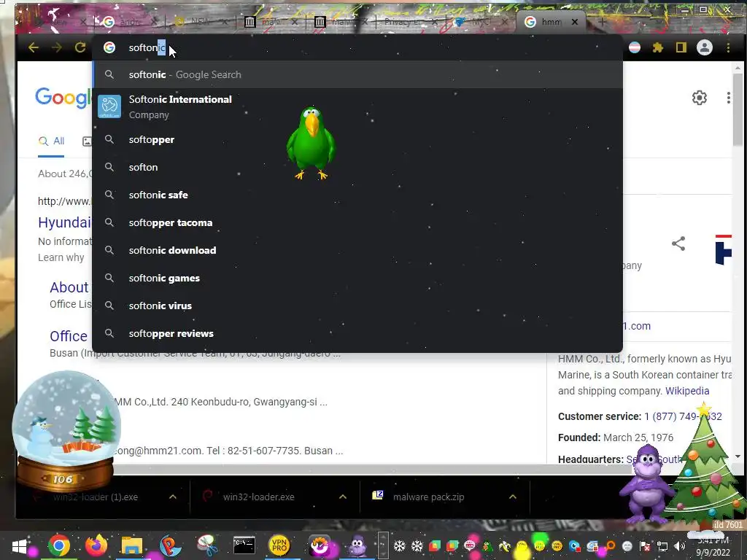
Task: Open the Snipping Tool scissors taskbar icon
Action: 207,545
